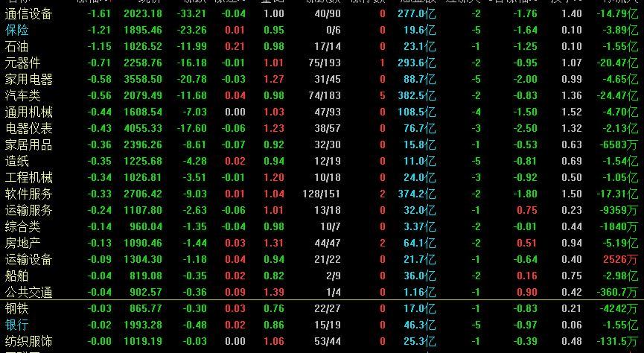The image size is (644, 353).
Task: Click advance/decline 128/151 in 软件服务 row
Action: click(x=322, y=194)
